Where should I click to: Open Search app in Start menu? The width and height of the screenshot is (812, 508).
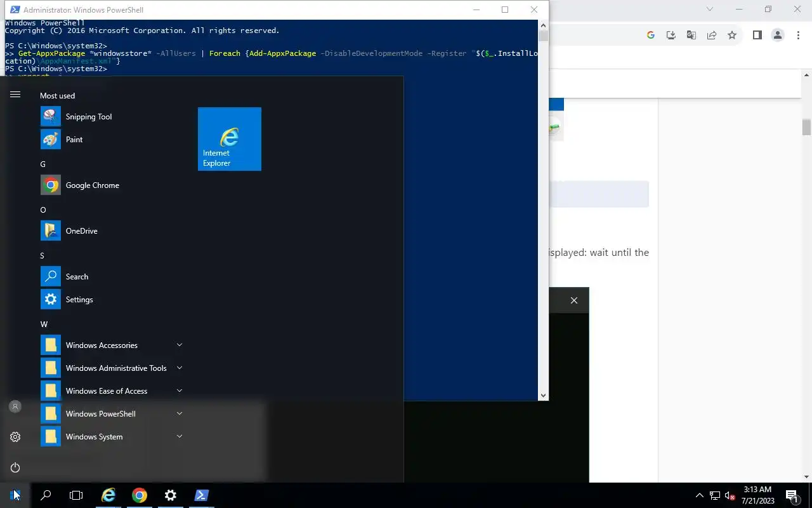pos(112,277)
